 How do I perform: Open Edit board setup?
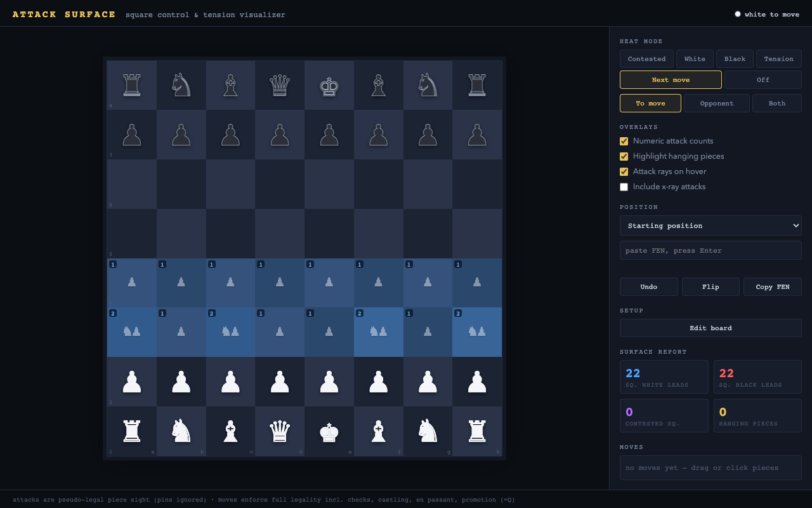point(710,328)
